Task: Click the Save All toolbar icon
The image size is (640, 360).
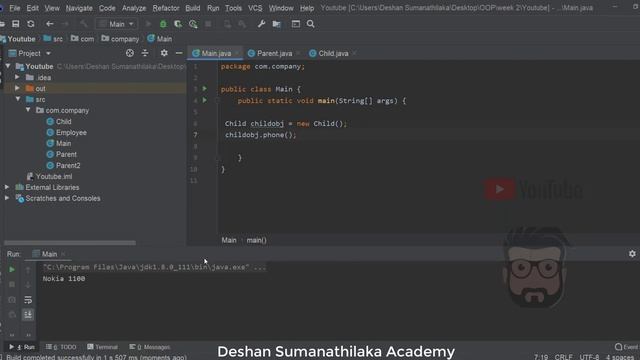Action: pos(16,24)
